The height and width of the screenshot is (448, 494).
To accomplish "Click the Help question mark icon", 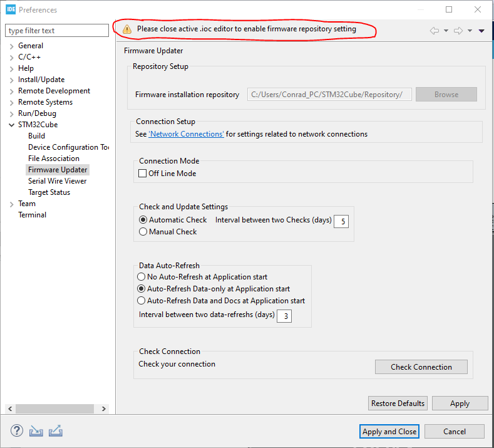I will coord(17,430).
